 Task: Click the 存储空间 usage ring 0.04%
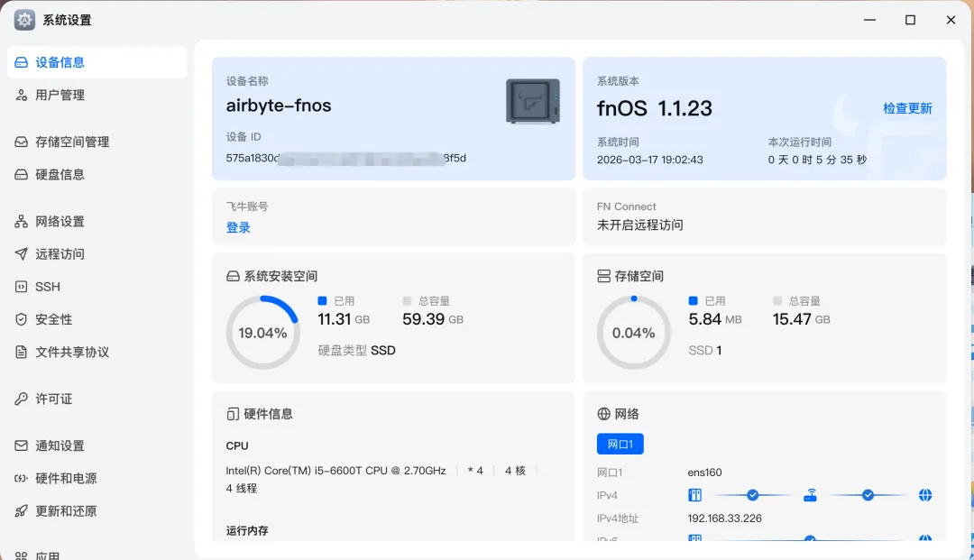pos(634,332)
